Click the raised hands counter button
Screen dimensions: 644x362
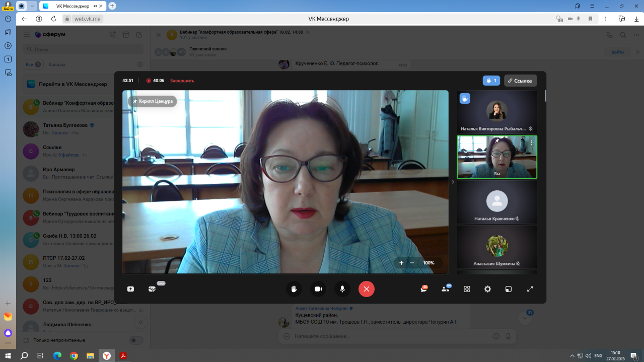491,81
